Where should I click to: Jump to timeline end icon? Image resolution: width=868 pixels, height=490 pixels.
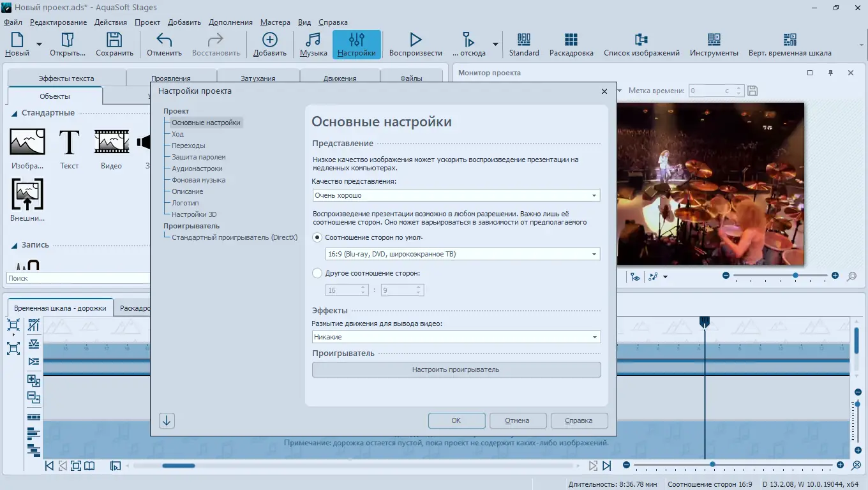pos(606,466)
